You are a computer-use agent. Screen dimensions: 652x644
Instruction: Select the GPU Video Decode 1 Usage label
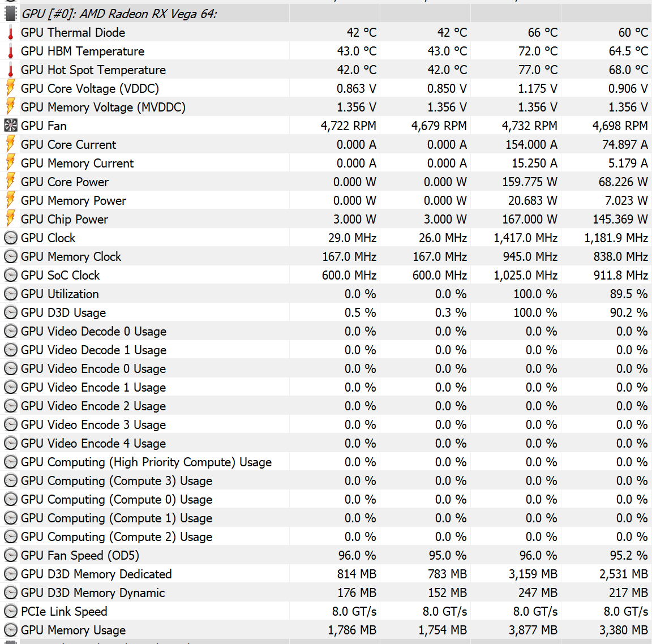click(x=94, y=350)
